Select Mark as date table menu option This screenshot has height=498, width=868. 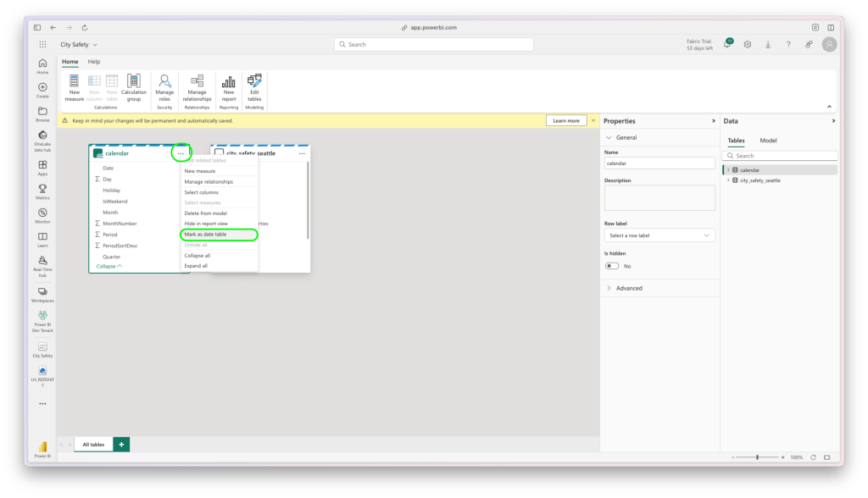(205, 234)
